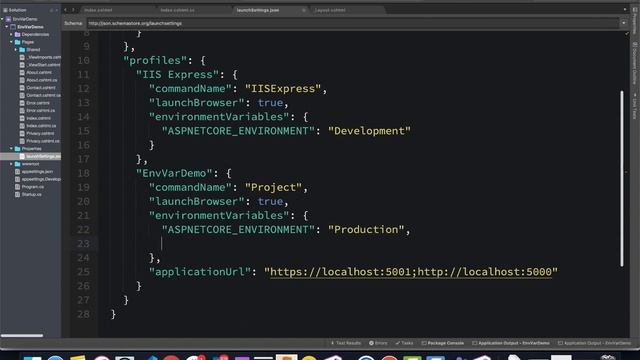Open the tab overflow dropdown

(624, 10)
